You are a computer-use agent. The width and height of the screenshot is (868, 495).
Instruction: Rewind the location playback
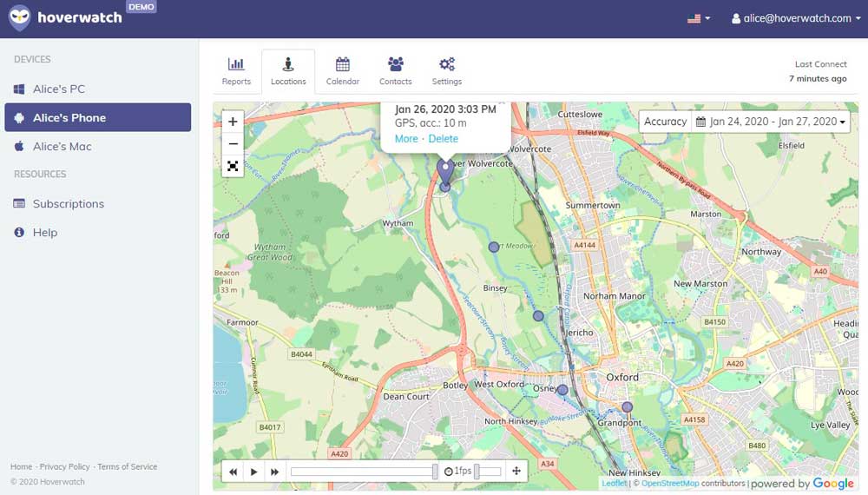click(x=233, y=472)
